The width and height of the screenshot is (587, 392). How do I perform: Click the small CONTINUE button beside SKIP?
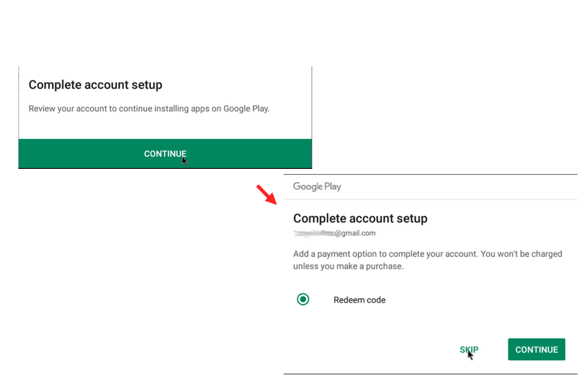[x=536, y=349]
